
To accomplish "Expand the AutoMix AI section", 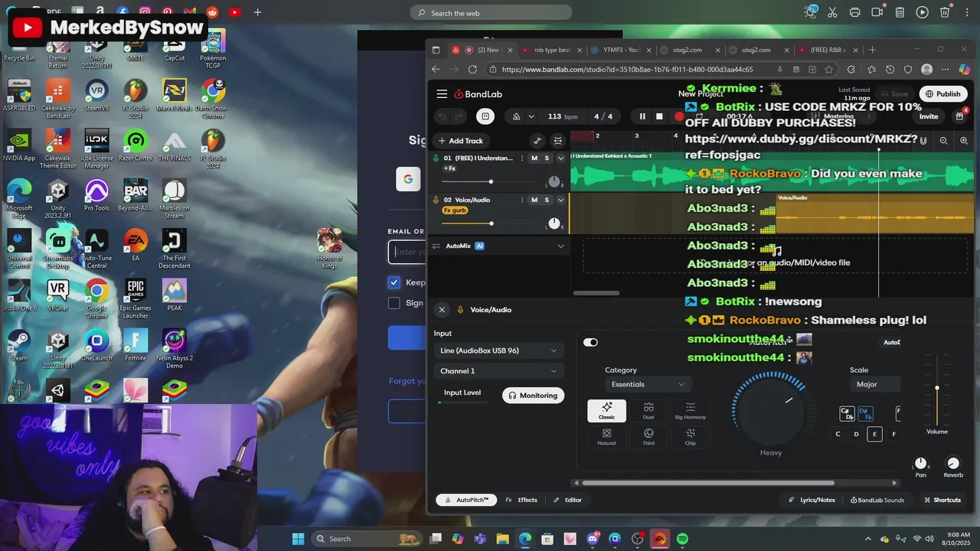I will tap(560, 246).
